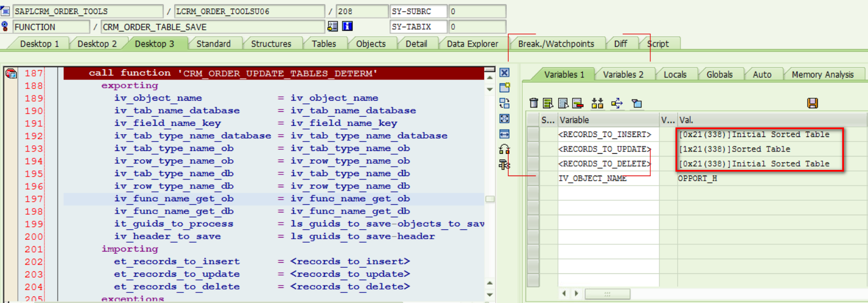Select the Desktop 3 tab
Screen dimensions: 868x303
click(x=154, y=44)
